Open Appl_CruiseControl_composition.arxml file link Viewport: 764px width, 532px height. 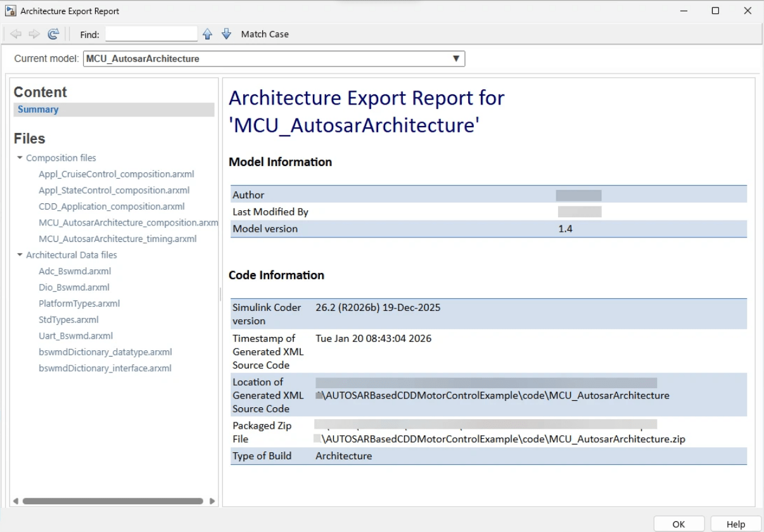[116, 174]
